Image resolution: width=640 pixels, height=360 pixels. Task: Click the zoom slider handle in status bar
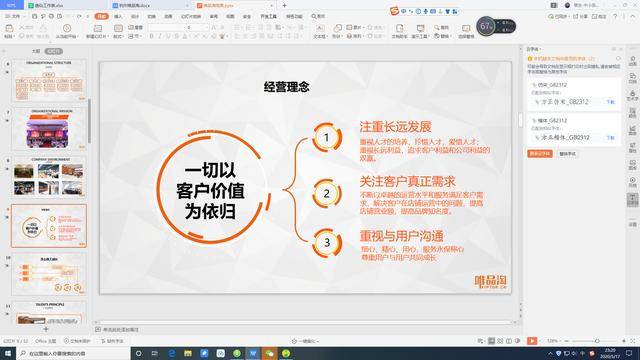pyautogui.click(x=597, y=341)
